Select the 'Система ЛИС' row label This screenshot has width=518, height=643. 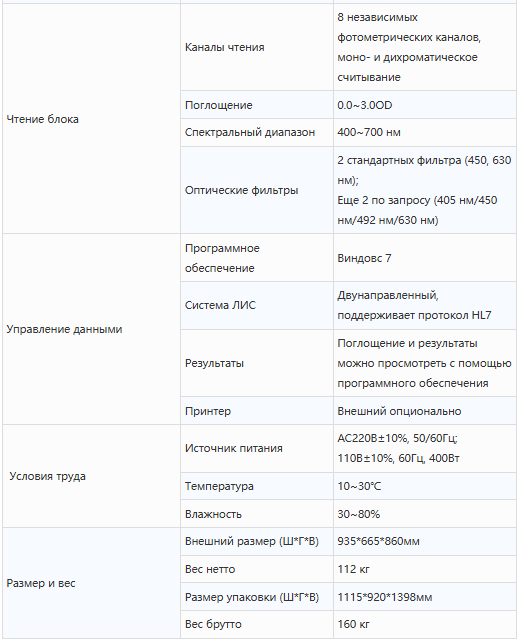[220, 305]
